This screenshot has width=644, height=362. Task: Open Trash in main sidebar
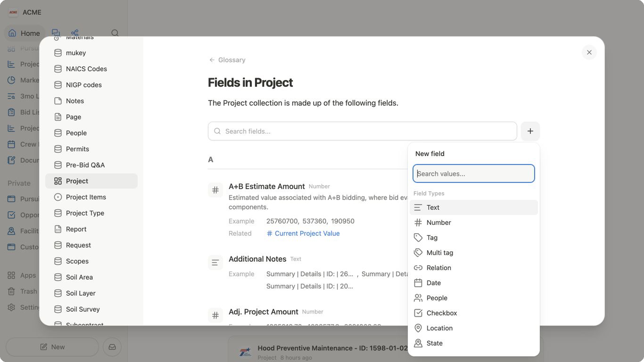click(x=22, y=292)
